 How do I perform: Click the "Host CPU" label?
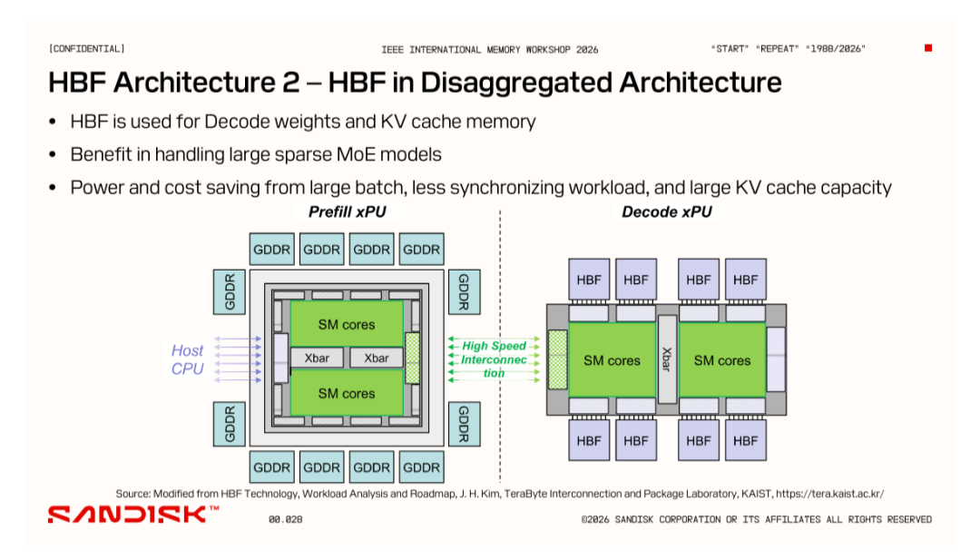coord(188,359)
